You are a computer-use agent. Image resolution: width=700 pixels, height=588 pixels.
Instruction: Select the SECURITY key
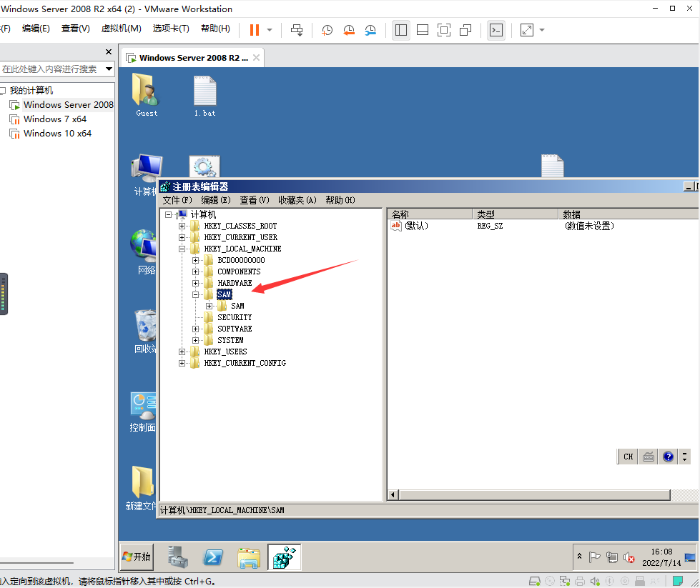(235, 317)
